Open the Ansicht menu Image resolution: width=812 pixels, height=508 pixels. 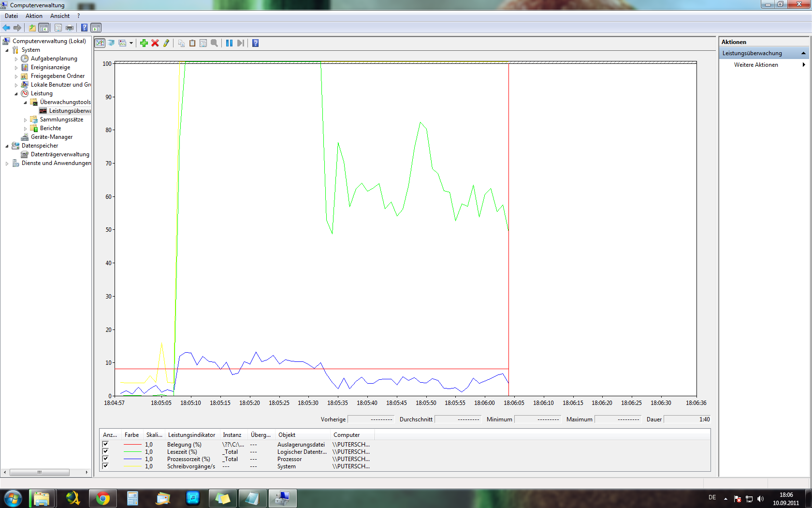(60, 16)
